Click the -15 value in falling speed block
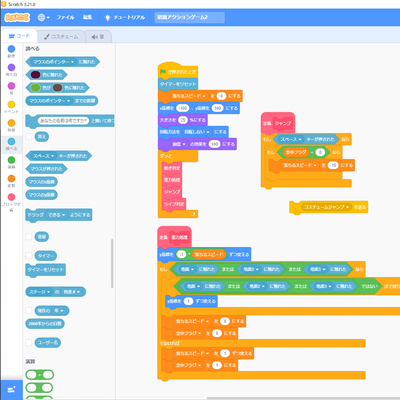400x400 pixels. coord(333,165)
